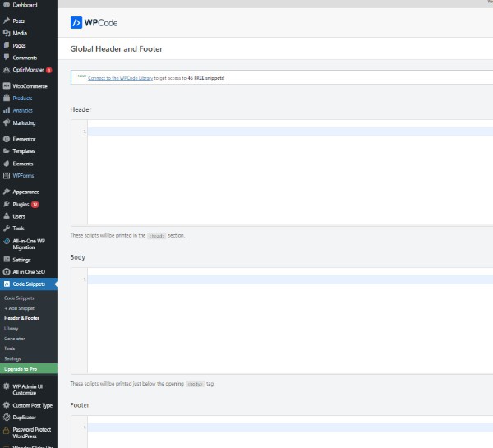Open Code Snippets submenu link
This screenshot has height=448, width=493.
pyautogui.click(x=19, y=298)
